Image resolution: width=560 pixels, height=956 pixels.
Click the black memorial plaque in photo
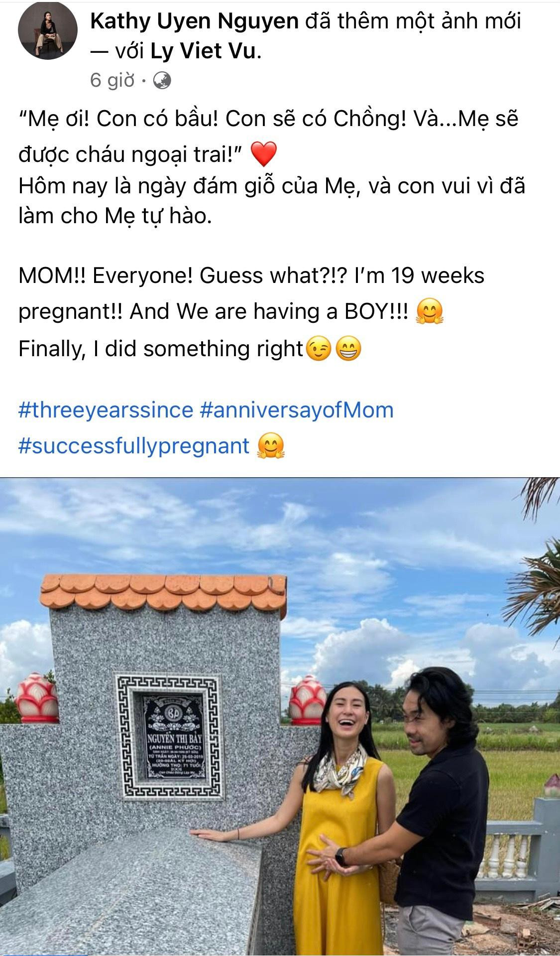pos(173,736)
